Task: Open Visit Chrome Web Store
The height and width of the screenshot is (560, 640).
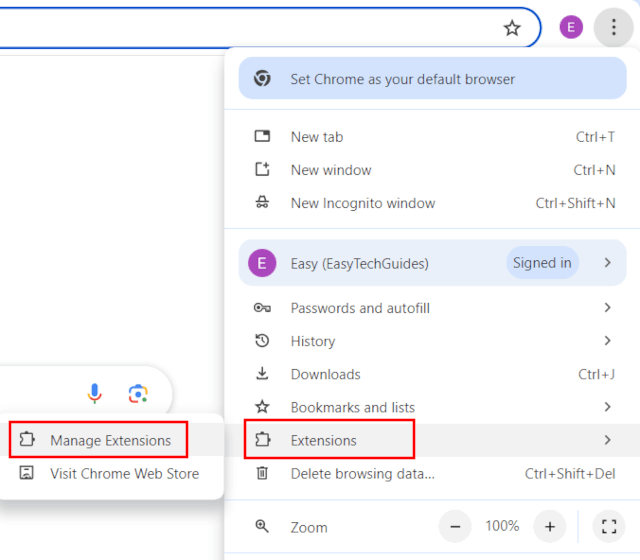Action: [x=124, y=473]
